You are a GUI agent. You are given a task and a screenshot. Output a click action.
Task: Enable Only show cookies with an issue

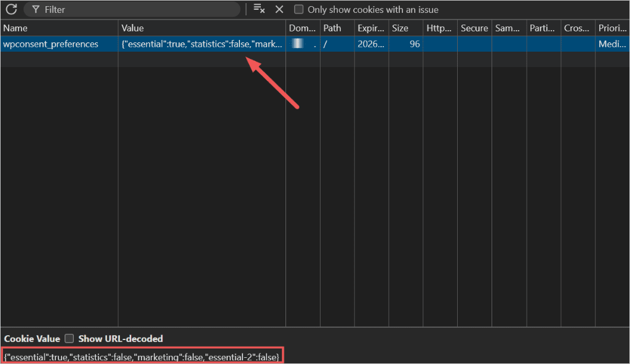pyautogui.click(x=298, y=9)
